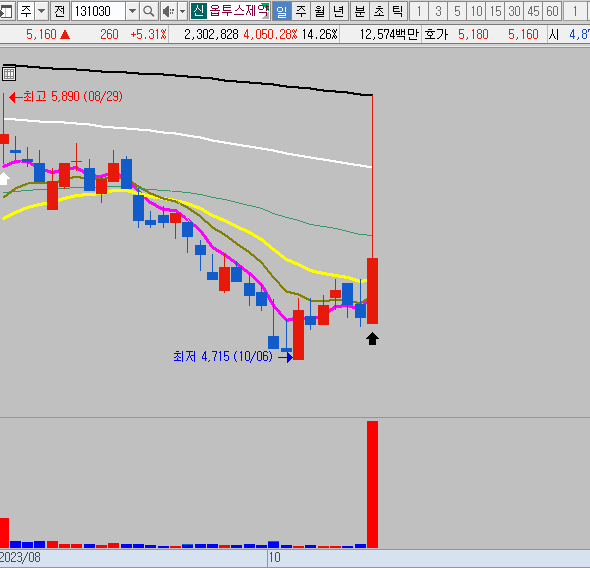Viewport: 590px width, 568px height.
Task: Click the low label 최저 4,715 (10/06)
Action: (x=223, y=356)
